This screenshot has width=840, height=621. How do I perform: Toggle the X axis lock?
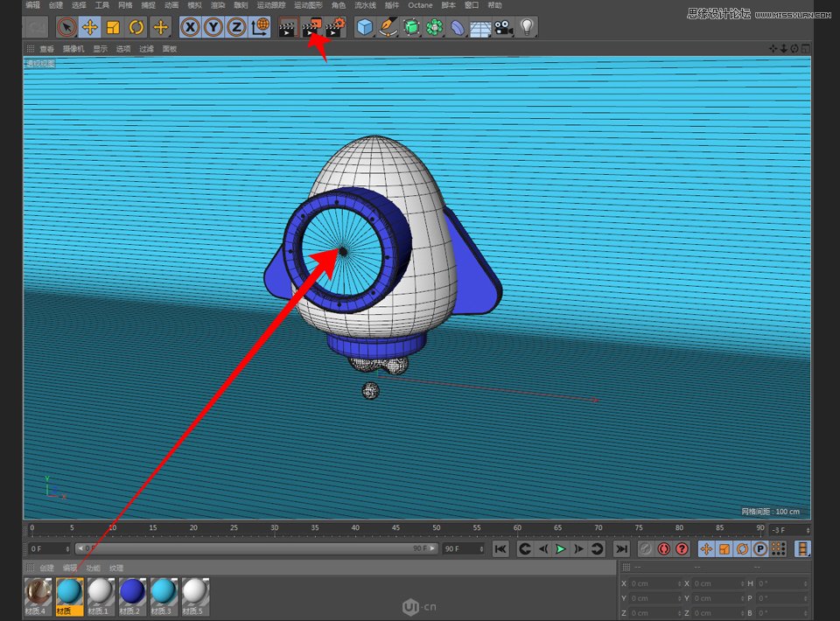point(190,27)
